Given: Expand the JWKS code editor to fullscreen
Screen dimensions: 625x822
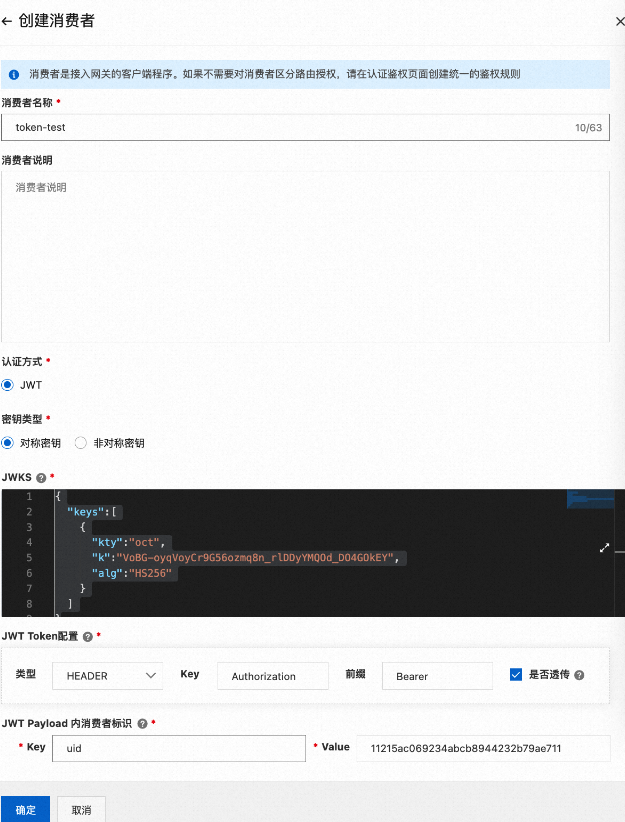Looking at the screenshot, I should coord(605,548).
